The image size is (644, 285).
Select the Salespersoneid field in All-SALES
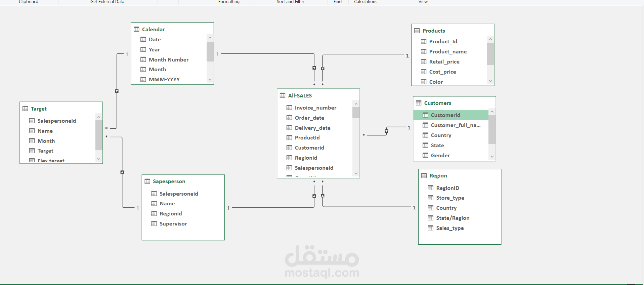tap(315, 168)
